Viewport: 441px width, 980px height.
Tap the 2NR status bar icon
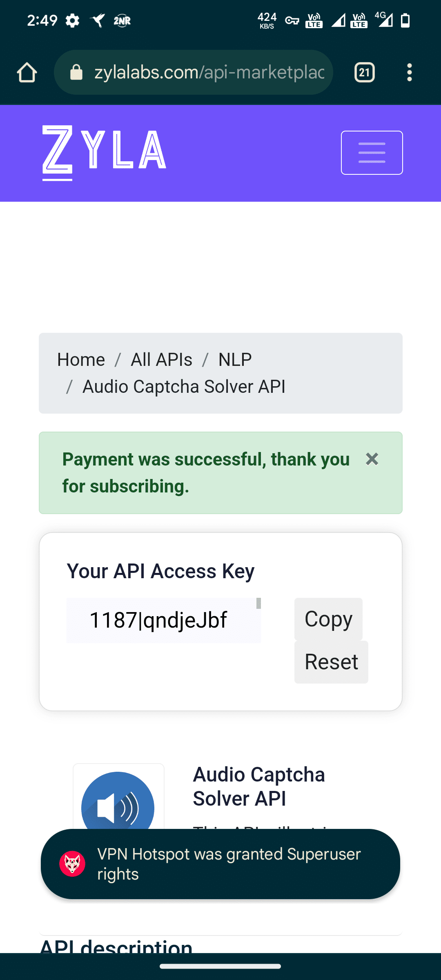pyautogui.click(x=122, y=20)
